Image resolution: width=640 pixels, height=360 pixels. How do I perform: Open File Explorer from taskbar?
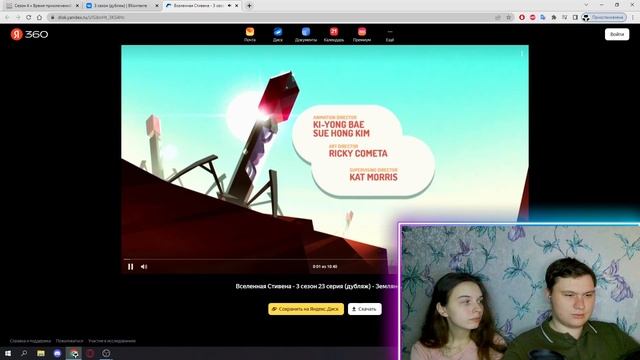(41, 353)
